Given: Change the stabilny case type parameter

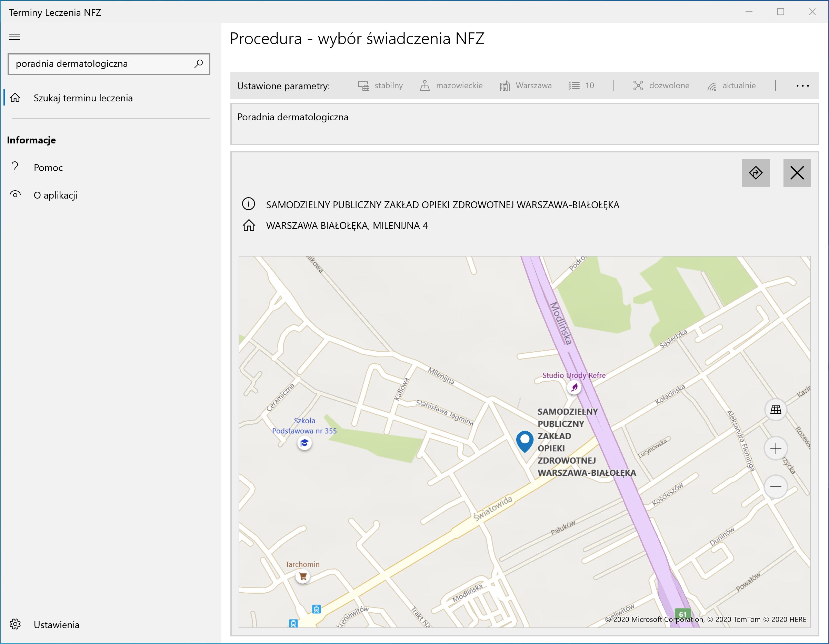Looking at the screenshot, I should click(x=380, y=86).
